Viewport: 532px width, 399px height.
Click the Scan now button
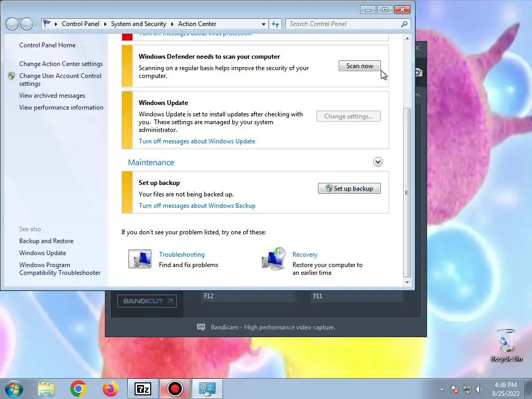coord(360,66)
